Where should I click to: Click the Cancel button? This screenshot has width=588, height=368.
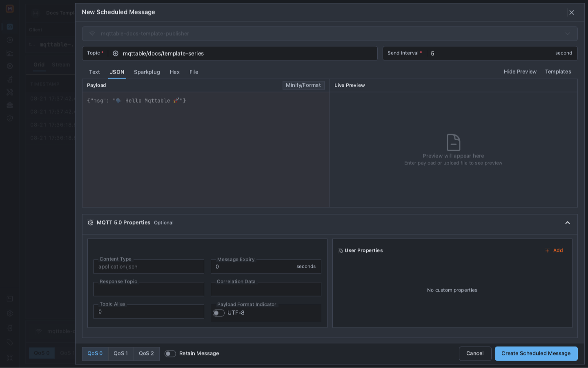click(x=475, y=354)
